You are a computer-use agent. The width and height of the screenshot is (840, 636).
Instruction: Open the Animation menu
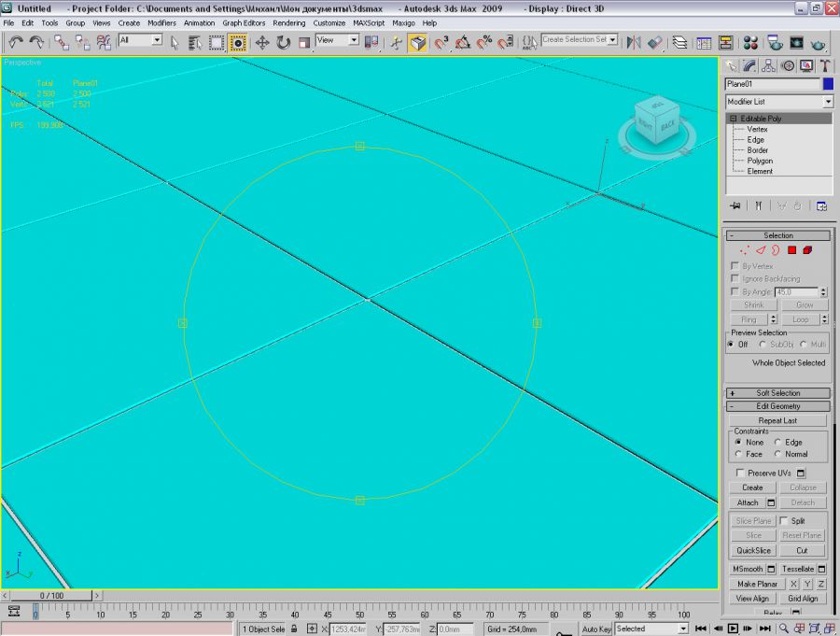(199, 23)
